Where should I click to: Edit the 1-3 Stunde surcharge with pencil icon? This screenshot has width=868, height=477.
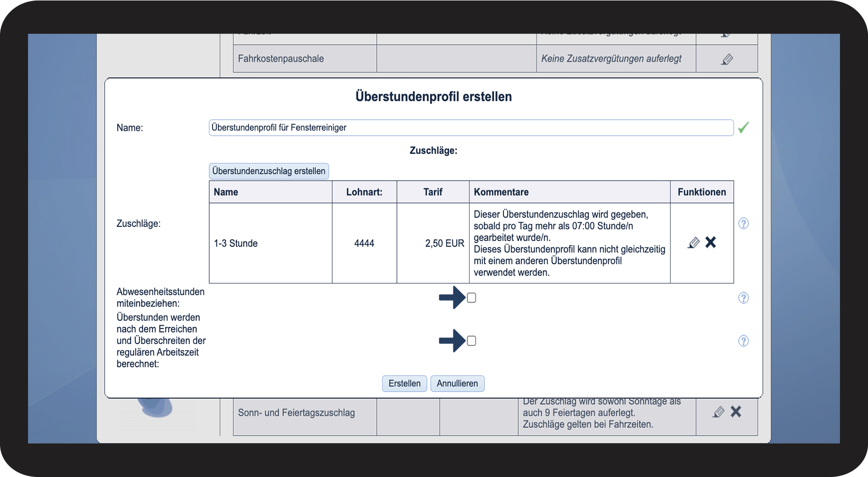tap(694, 243)
